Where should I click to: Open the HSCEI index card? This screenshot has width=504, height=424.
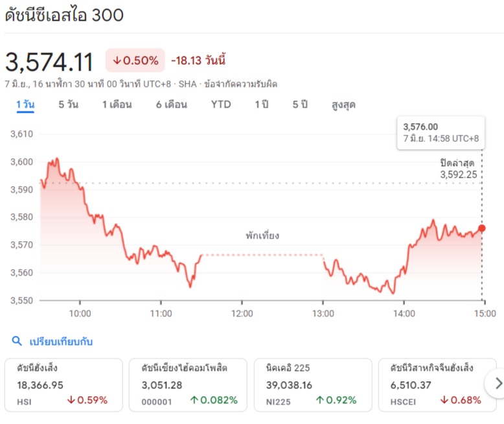437,384
